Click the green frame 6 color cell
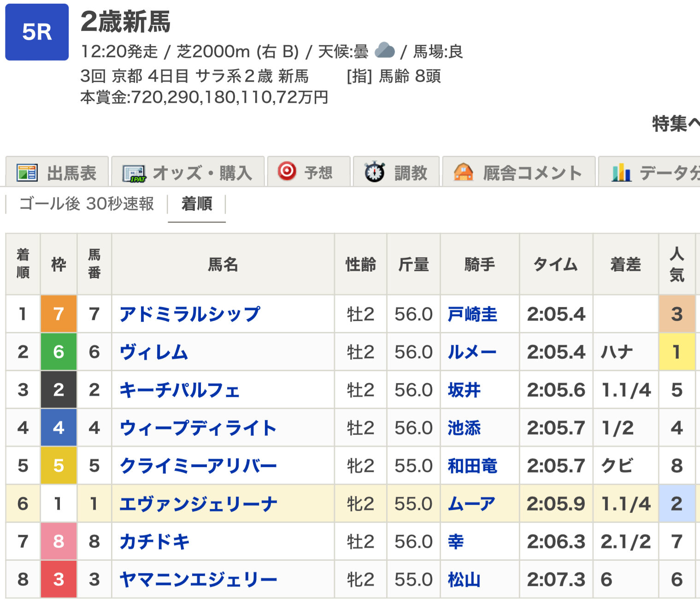The width and height of the screenshot is (700, 600). pos(59,352)
